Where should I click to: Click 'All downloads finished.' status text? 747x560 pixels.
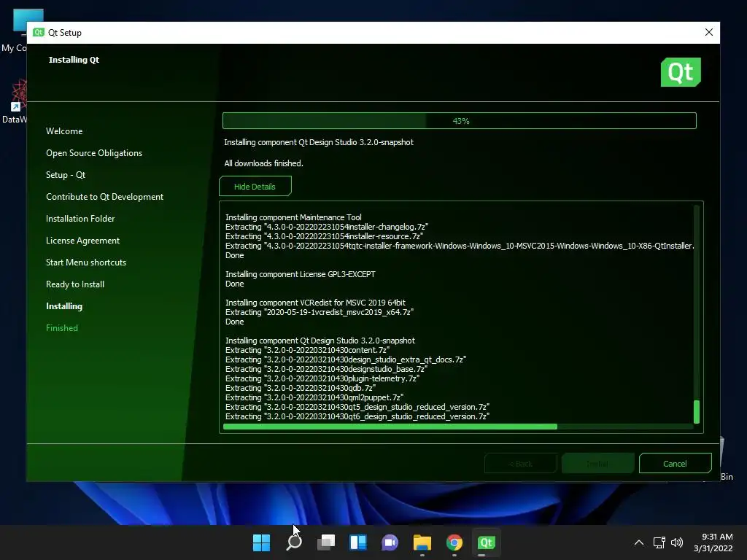tap(263, 163)
